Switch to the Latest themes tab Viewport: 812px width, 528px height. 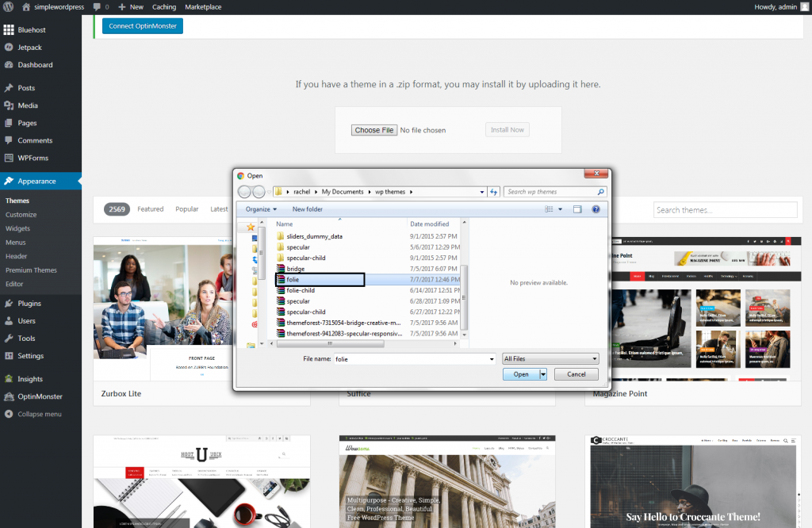click(219, 209)
